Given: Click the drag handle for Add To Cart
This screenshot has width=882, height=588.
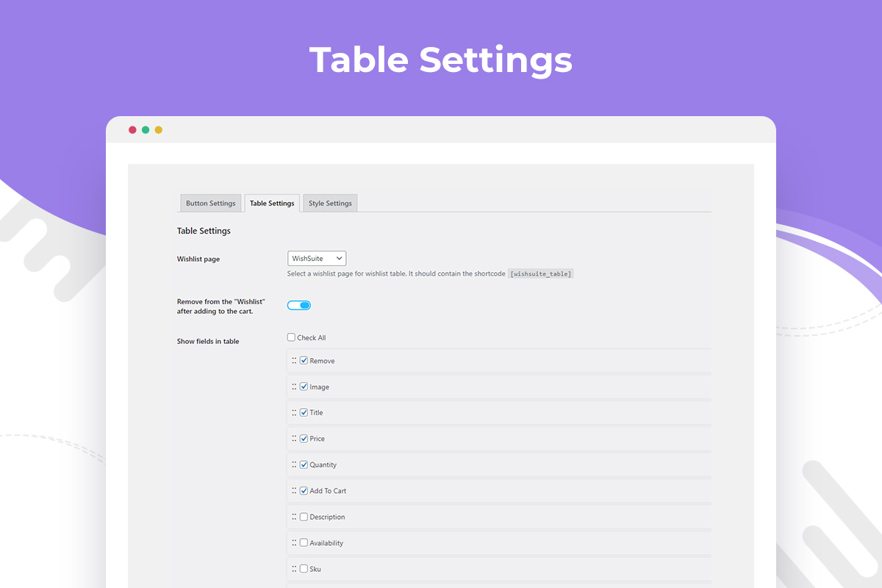Looking at the screenshot, I should (x=294, y=491).
